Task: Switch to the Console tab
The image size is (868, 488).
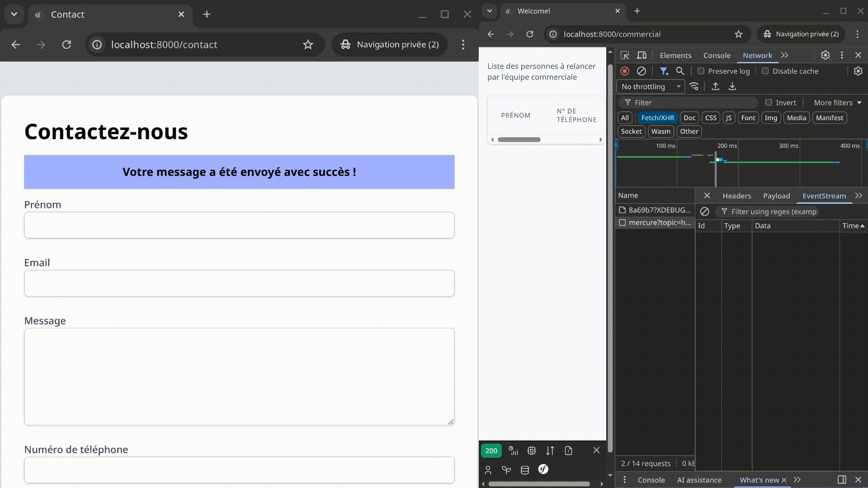Action: [x=717, y=55]
